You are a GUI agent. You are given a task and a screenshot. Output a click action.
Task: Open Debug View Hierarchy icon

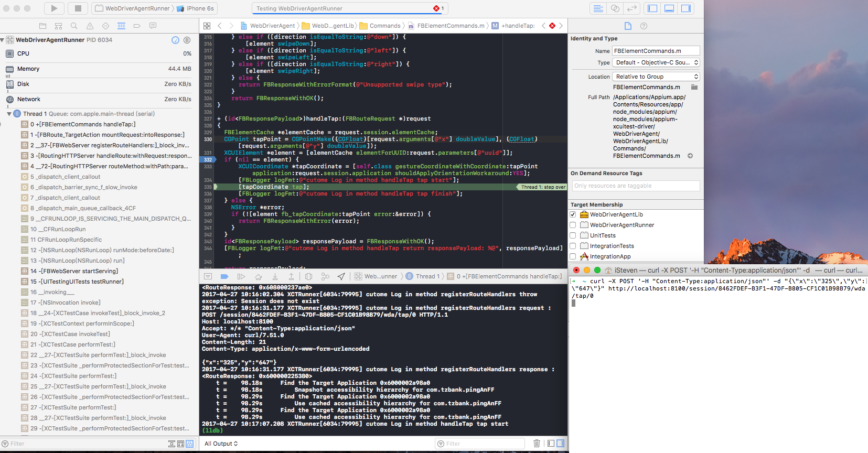(309, 276)
